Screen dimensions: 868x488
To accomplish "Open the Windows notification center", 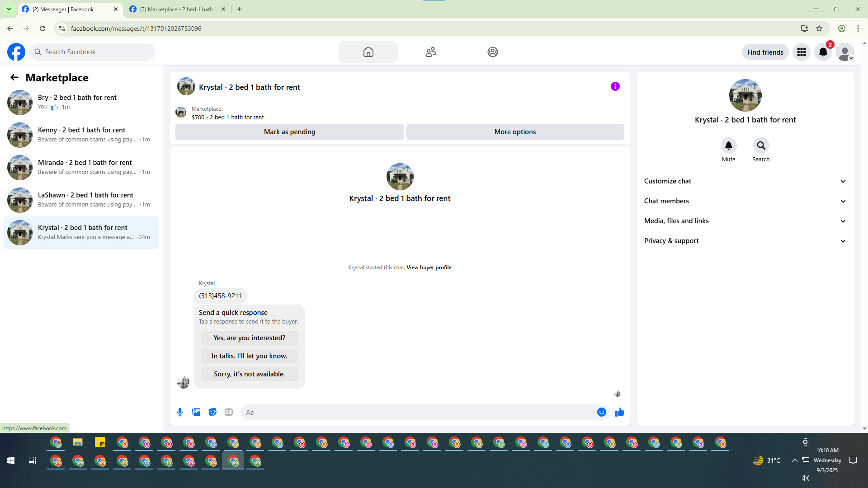I will (x=854, y=460).
